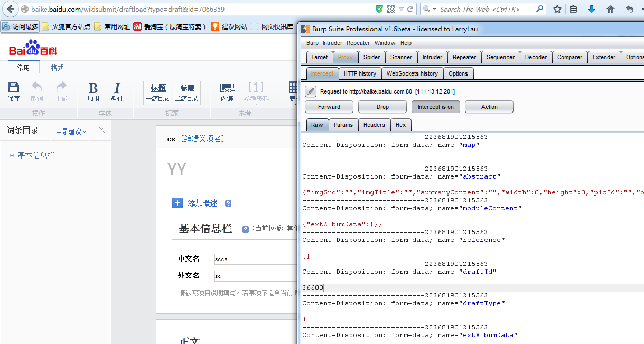Open the Repeater menu in the menu bar
Screen dimensions: 644x344
(358, 43)
